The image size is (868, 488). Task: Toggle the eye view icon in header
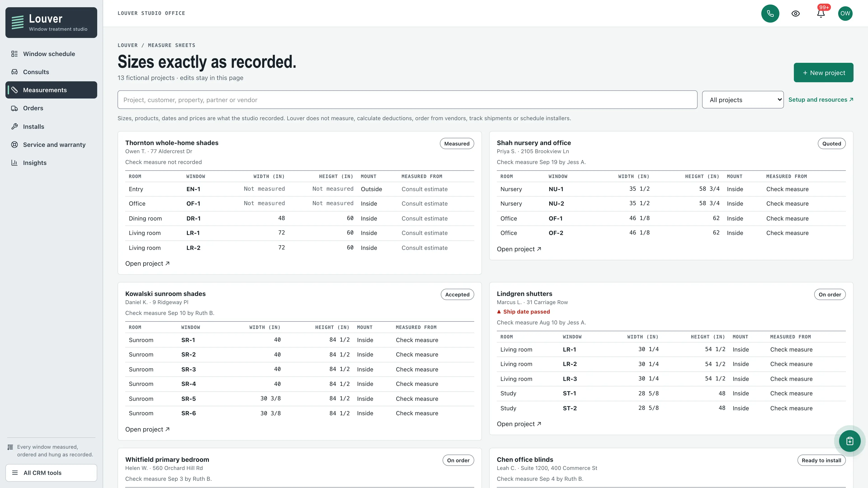tap(796, 14)
